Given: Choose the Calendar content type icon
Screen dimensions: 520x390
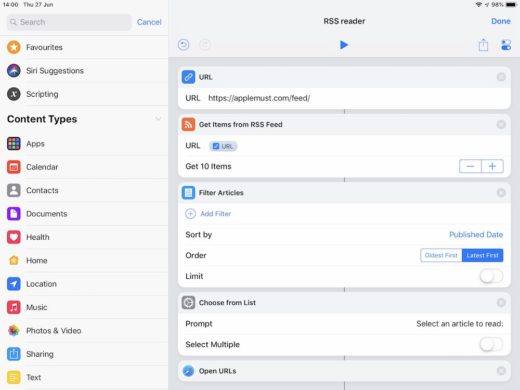Looking at the screenshot, I should point(14,167).
